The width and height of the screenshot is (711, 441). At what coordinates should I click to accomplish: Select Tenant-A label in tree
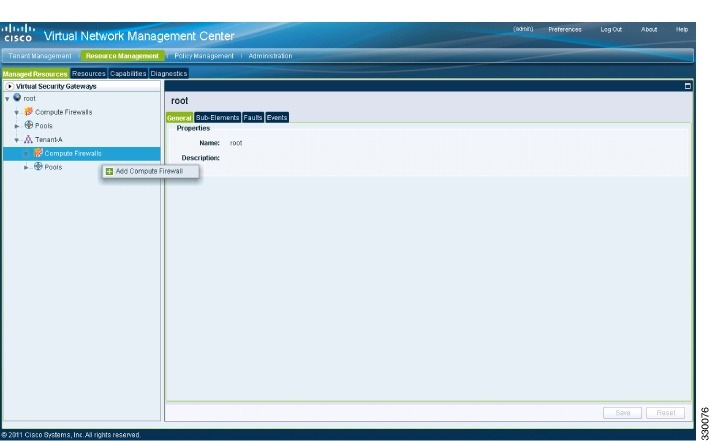[x=49, y=140]
